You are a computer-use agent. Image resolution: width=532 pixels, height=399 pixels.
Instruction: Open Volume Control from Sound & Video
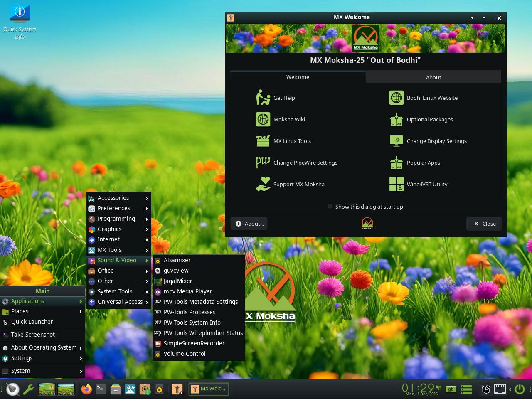(185, 354)
